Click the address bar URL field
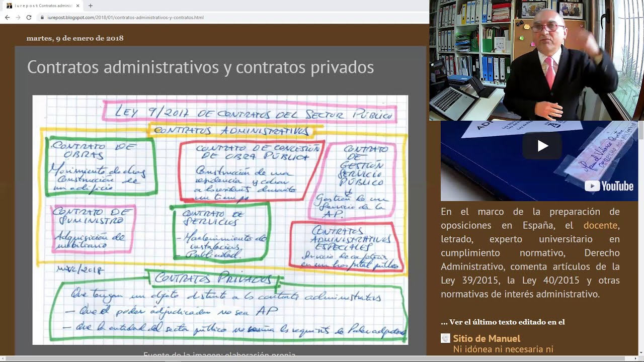This screenshot has height=362, width=644. (x=231, y=18)
